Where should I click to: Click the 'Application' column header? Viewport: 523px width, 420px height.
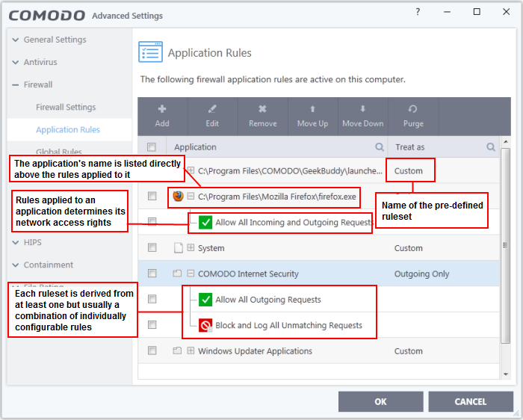pyautogui.click(x=195, y=147)
